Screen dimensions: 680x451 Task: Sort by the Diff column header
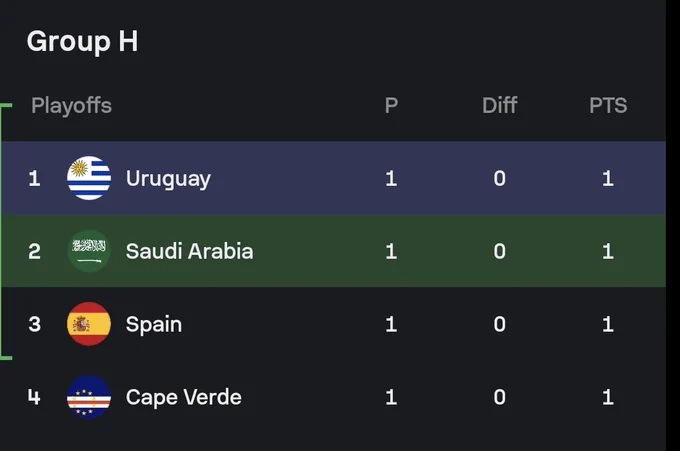tap(500, 105)
